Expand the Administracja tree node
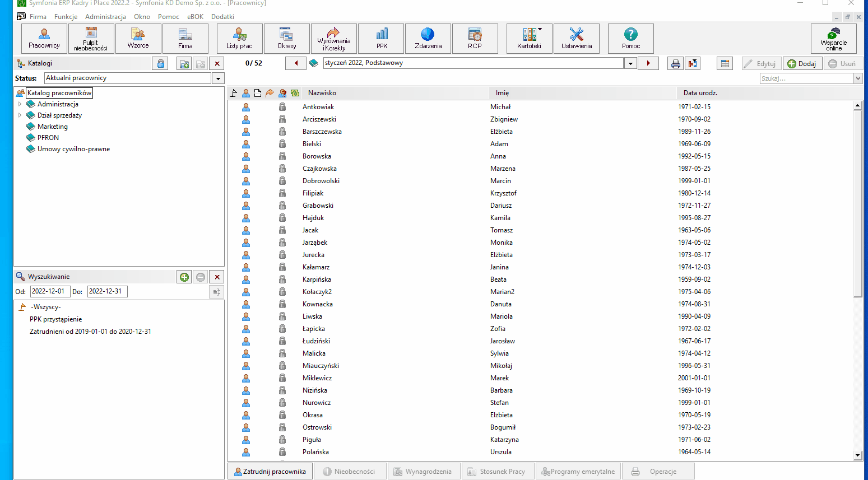 [x=20, y=104]
